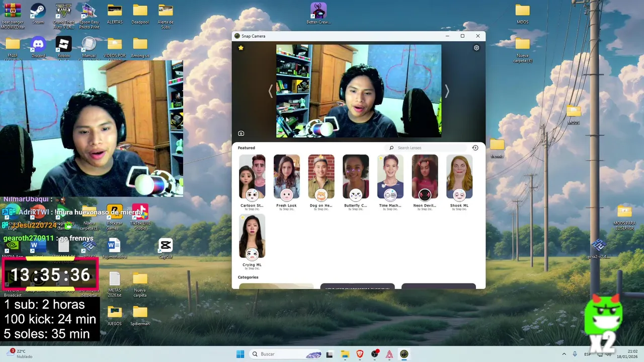Open the Nueva carpeta (4) folder
Image resolution: width=644 pixels, height=362 pixels.
point(522,50)
